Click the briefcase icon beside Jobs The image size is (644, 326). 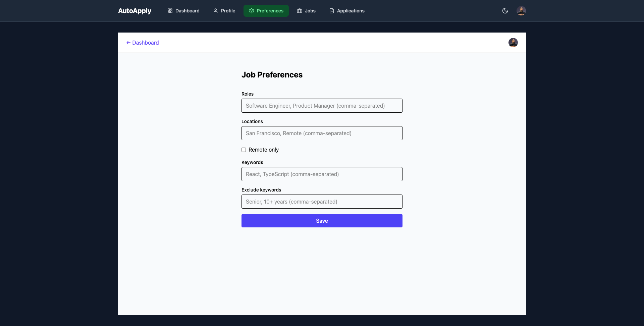point(300,11)
